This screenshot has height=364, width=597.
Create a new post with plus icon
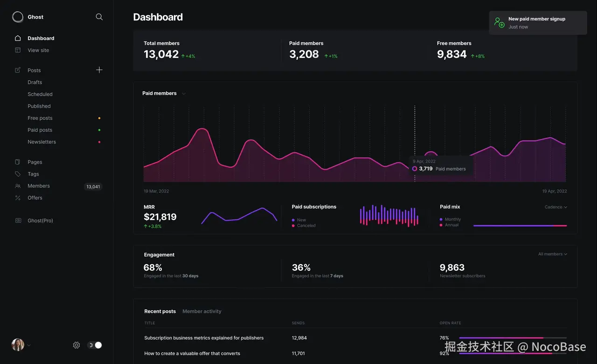99,70
